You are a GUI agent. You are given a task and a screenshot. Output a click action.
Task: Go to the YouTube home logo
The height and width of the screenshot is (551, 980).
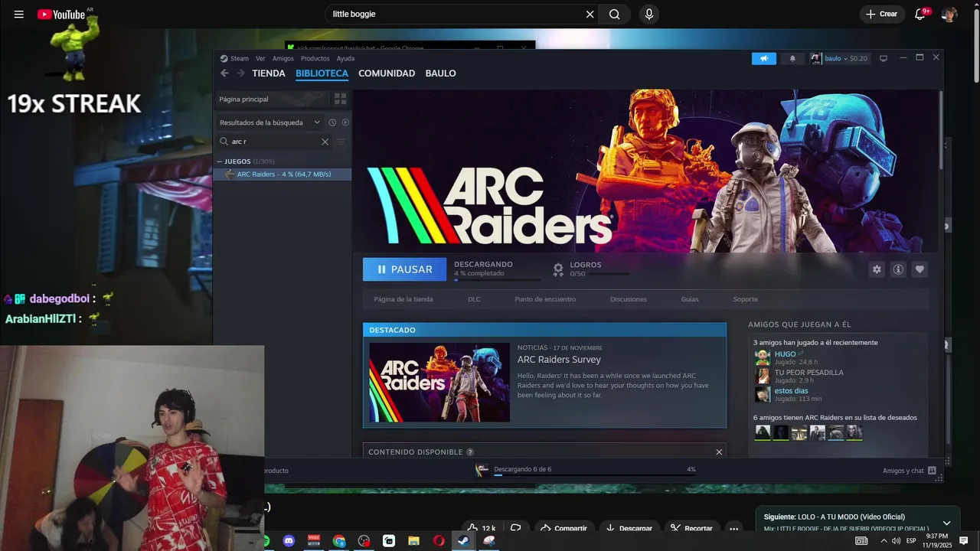click(x=61, y=15)
